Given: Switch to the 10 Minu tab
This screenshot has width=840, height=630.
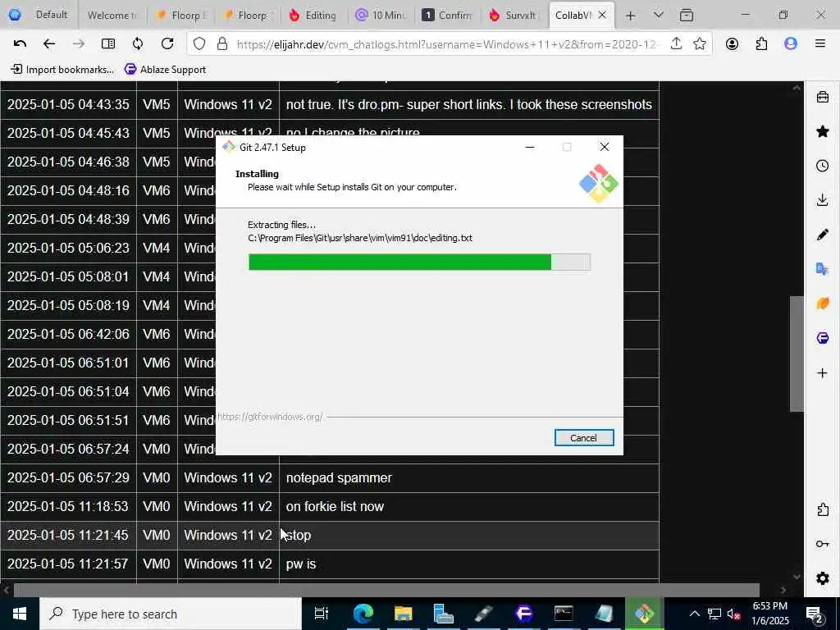Looking at the screenshot, I should (x=381, y=15).
